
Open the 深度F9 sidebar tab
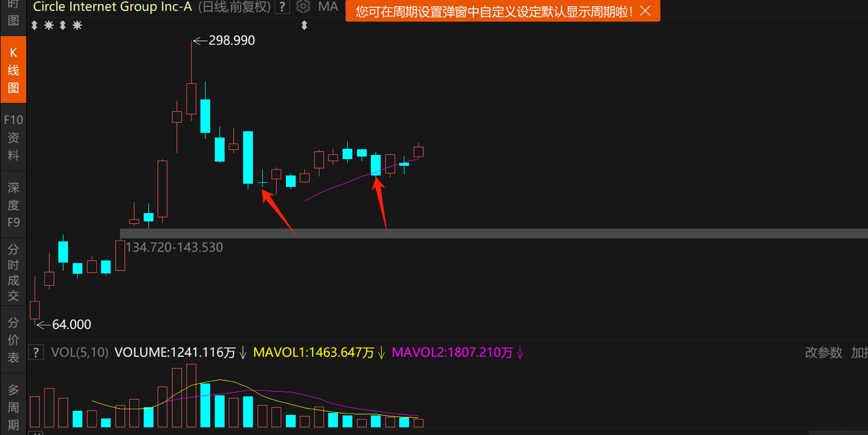tap(13, 205)
